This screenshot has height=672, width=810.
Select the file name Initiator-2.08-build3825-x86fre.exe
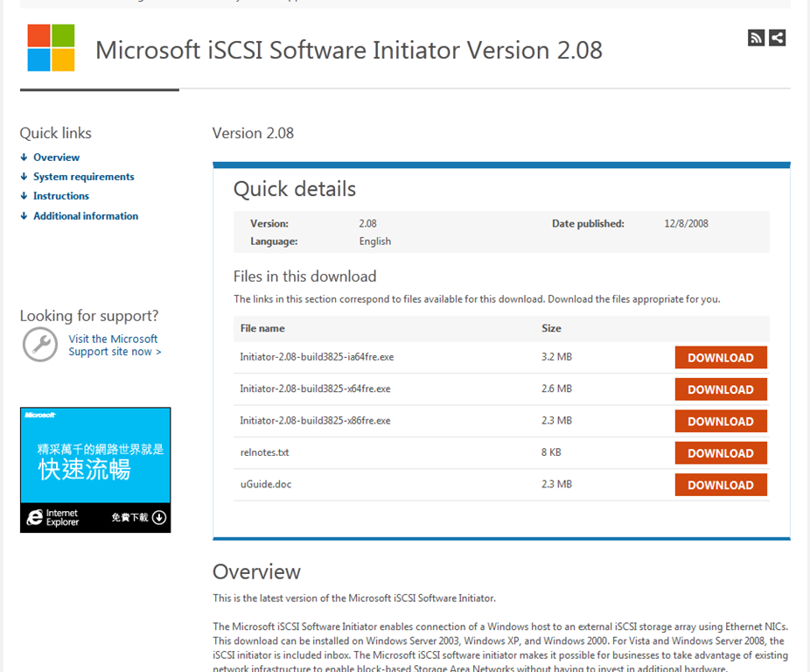pyautogui.click(x=315, y=421)
